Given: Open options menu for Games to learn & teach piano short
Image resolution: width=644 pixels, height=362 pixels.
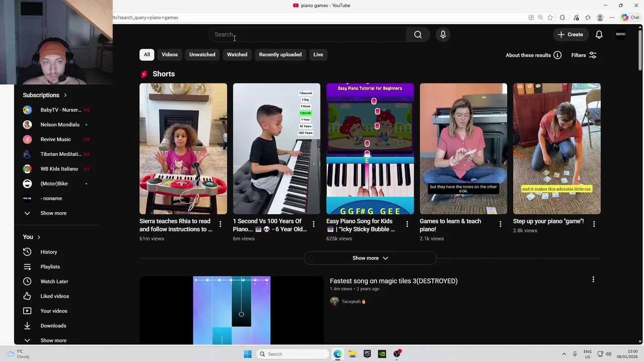Looking at the screenshot, I should point(500,224).
